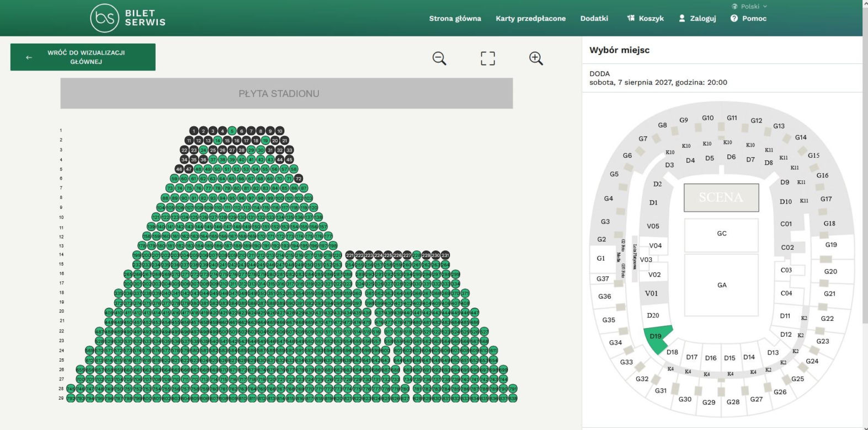868x430 pixels.
Task: Select available seat 5 in row 1
Action: tap(232, 131)
